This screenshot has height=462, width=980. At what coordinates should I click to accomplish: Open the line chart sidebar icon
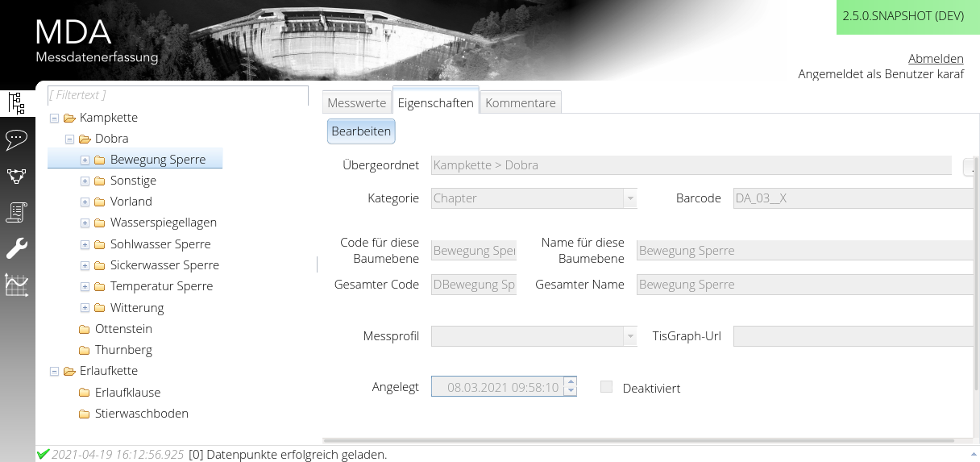[x=16, y=285]
